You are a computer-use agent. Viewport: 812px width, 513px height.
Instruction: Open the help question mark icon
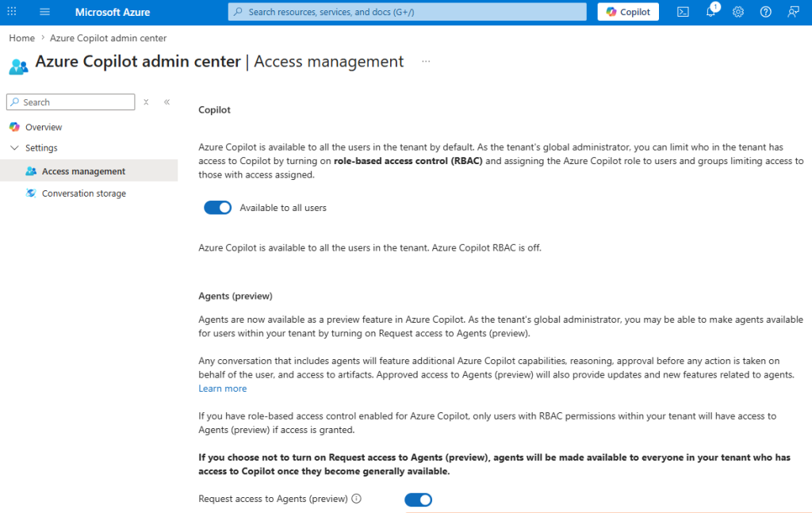766,12
